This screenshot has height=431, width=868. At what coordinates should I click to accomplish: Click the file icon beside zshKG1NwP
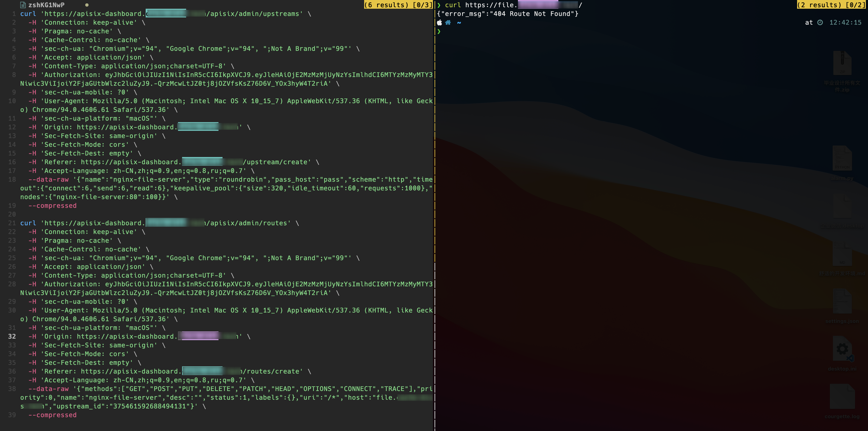(x=23, y=5)
